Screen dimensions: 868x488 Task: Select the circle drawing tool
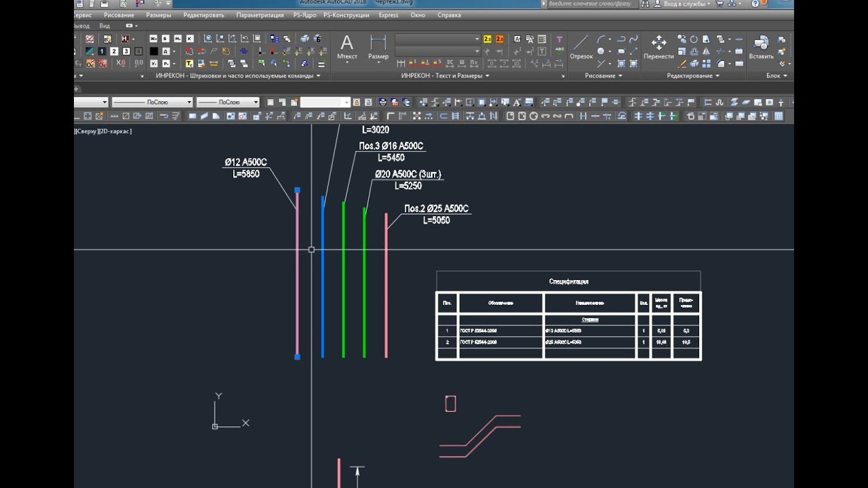[x=601, y=52]
